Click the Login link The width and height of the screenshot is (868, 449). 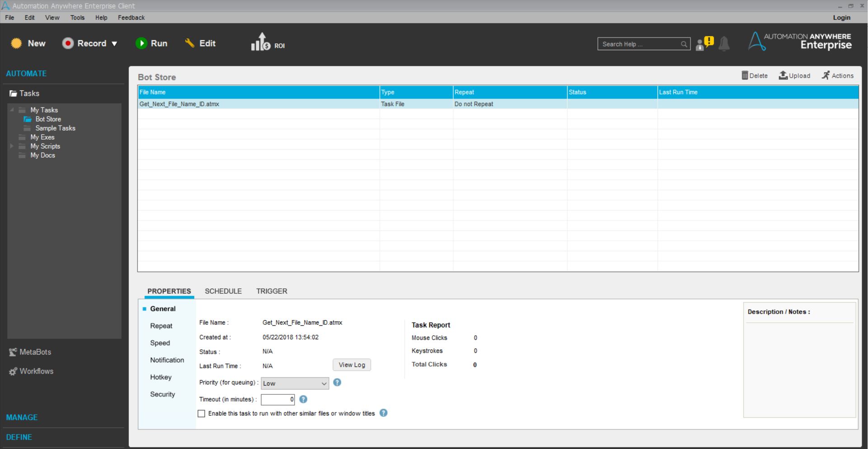[841, 18]
